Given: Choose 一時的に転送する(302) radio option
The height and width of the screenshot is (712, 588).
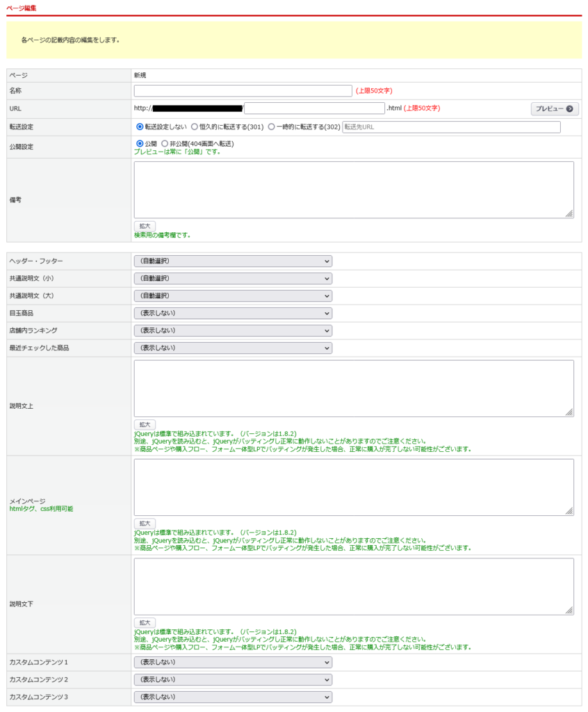Looking at the screenshot, I should tap(272, 127).
